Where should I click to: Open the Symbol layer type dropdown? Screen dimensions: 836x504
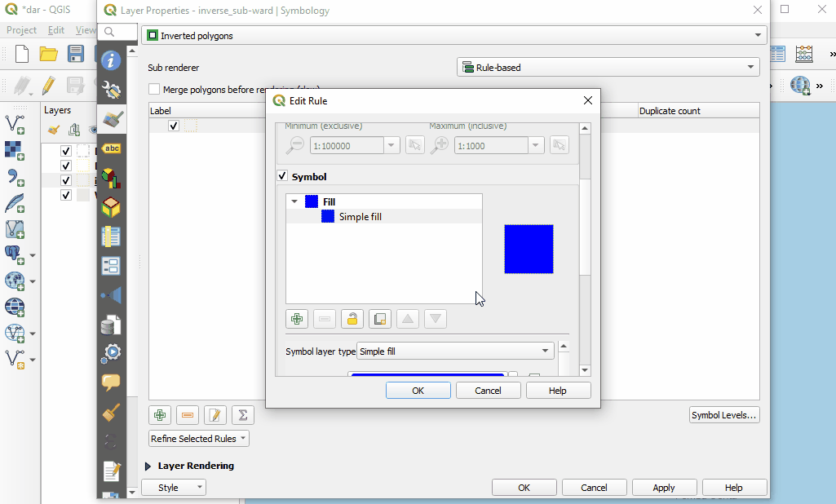(x=455, y=351)
